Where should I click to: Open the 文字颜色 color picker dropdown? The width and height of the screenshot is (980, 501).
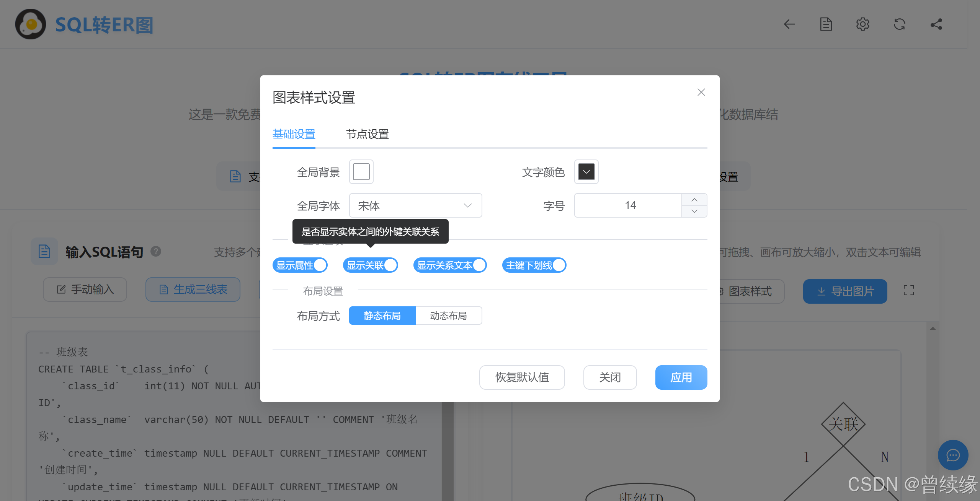coord(586,172)
